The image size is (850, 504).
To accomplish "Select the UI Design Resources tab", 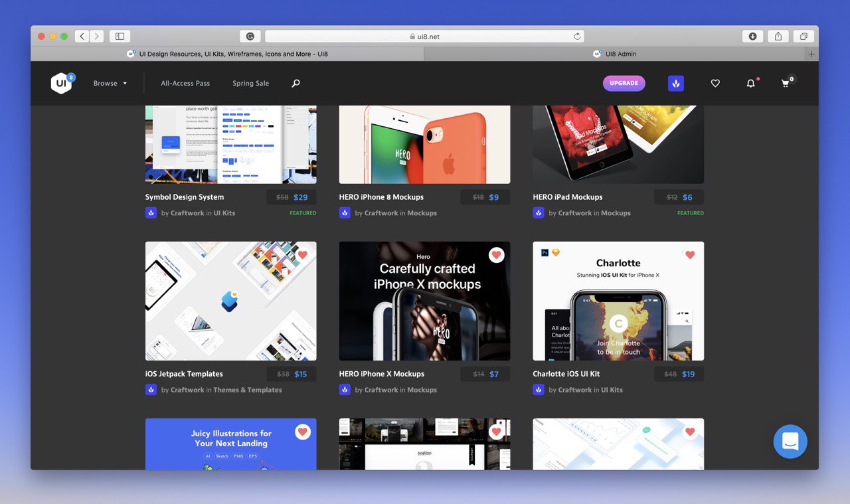I will 227,54.
